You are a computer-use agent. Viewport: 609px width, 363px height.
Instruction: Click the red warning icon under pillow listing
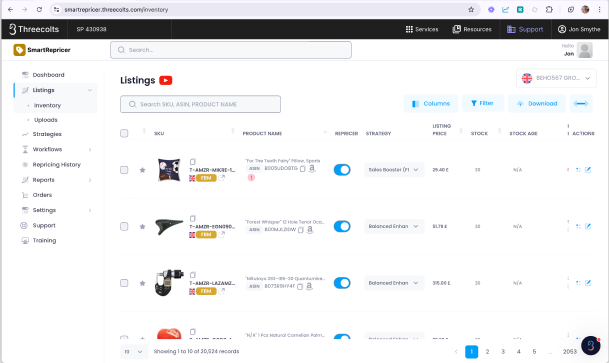click(x=251, y=177)
